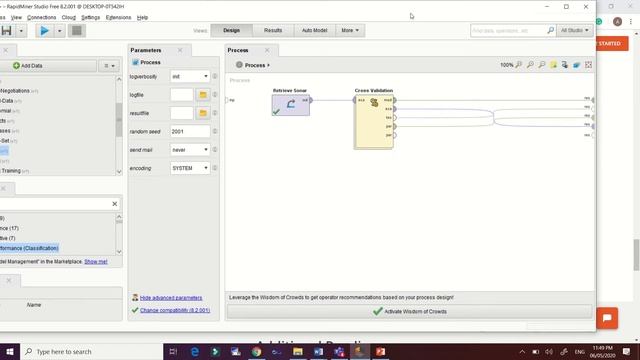Image resolution: width=640 pixels, height=360 pixels.
Task: Open the orange chat bubble widget
Action: click(607, 318)
